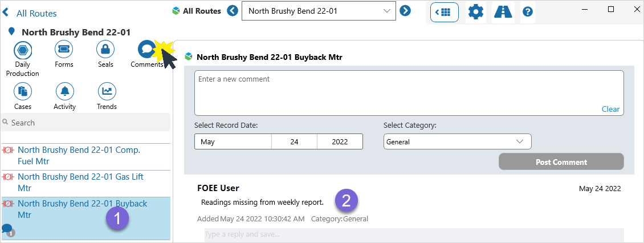This screenshot has height=243, width=644.
Task: Open the Cases icon
Action: tap(23, 91)
